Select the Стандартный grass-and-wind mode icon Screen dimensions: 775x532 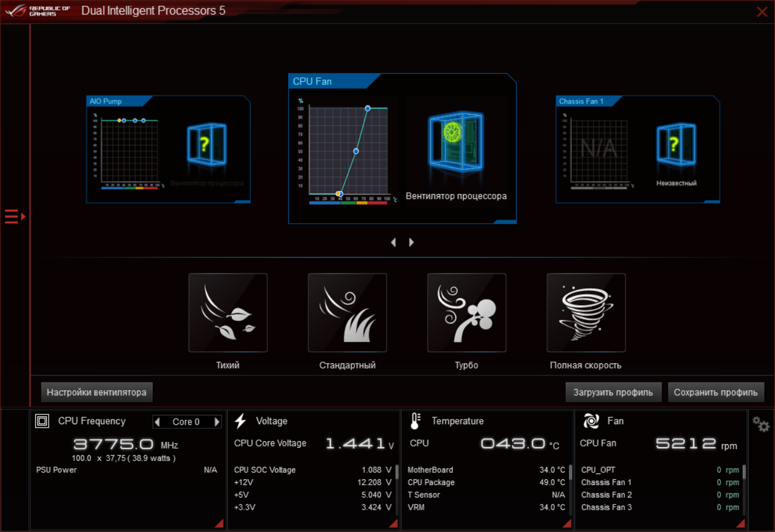[347, 313]
